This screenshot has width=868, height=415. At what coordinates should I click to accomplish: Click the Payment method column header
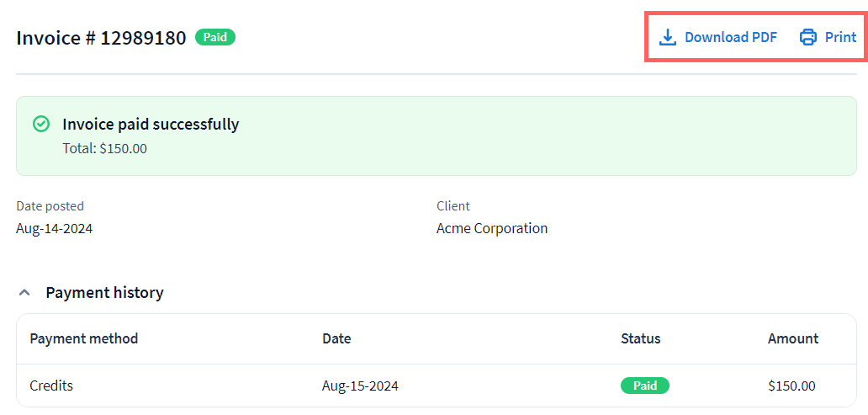pos(83,338)
